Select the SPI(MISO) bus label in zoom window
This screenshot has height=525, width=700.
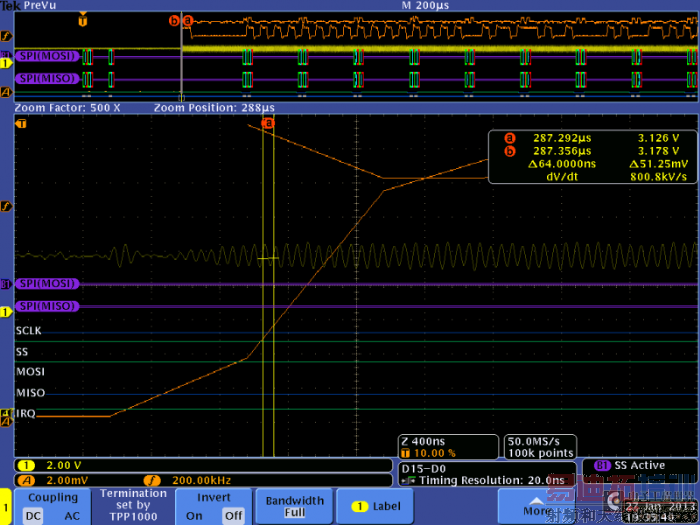tap(47, 306)
